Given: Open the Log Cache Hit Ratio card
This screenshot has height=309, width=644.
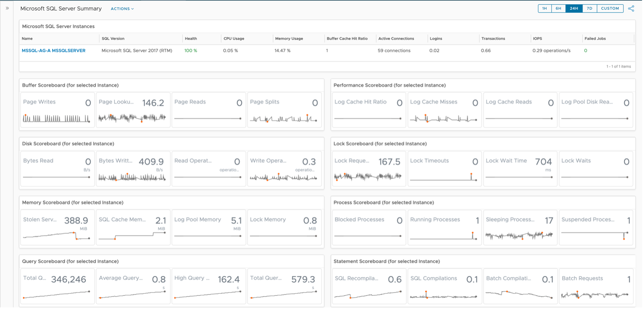Looking at the screenshot, I should pyautogui.click(x=369, y=110).
